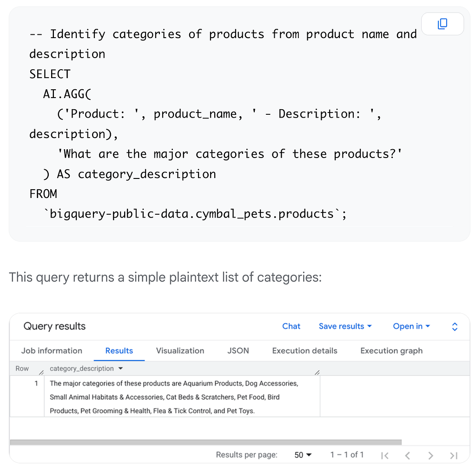Click 'This query returns a simple plaintext' sentence
Viewport: 476px width, 468px height.
pyautogui.click(x=165, y=277)
